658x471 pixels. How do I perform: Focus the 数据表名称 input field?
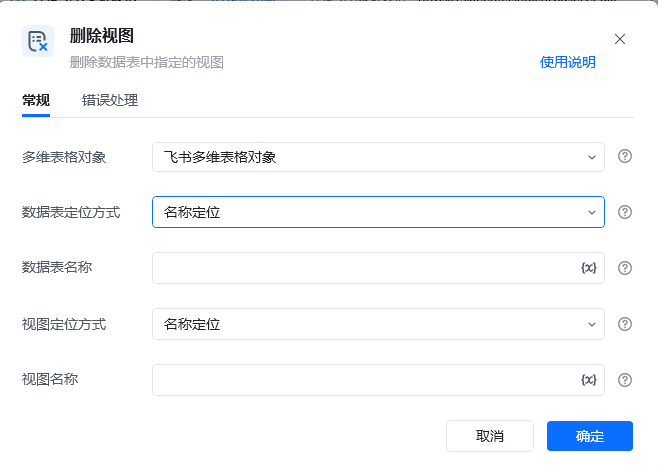(378, 268)
